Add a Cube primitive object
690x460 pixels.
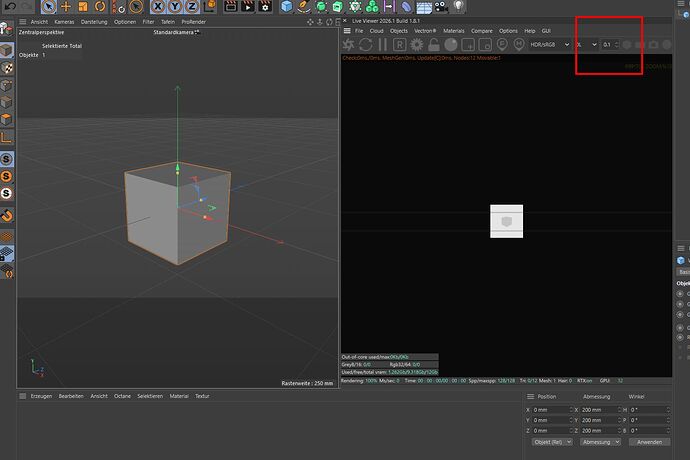click(287, 6)
